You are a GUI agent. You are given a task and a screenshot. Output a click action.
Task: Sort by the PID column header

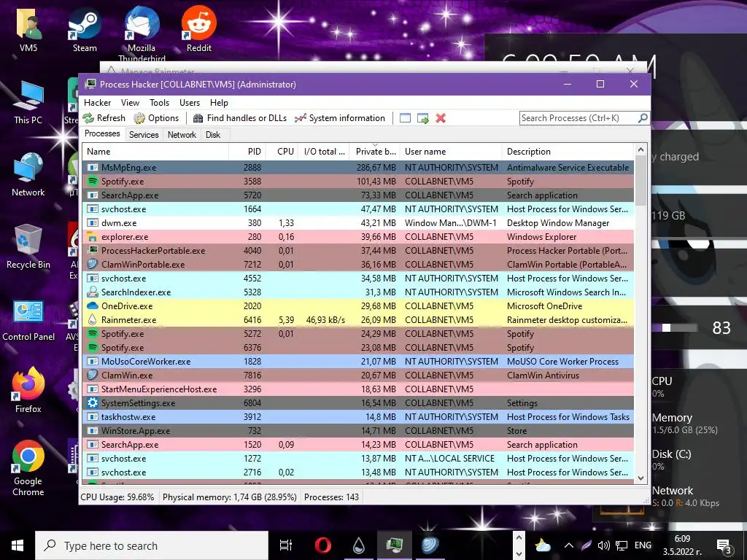(x=247, y=152)
